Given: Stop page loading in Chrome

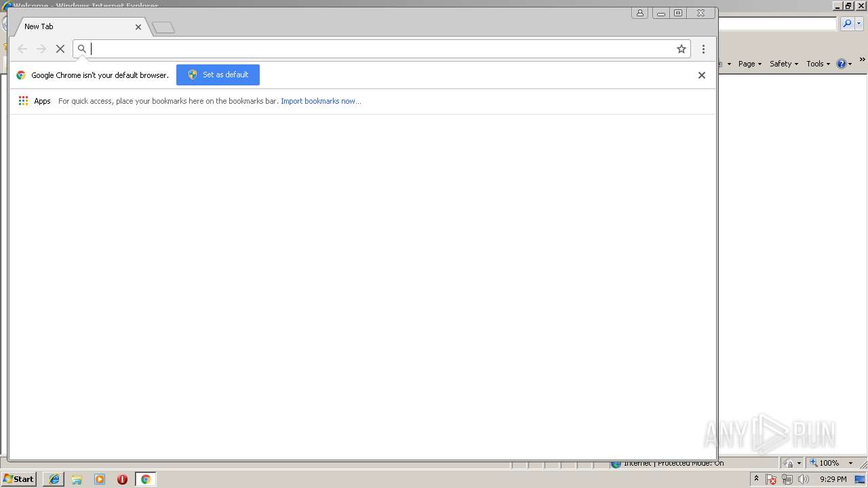Looking at the screenshot, I should pyautogui.click(x=60, y=49).
